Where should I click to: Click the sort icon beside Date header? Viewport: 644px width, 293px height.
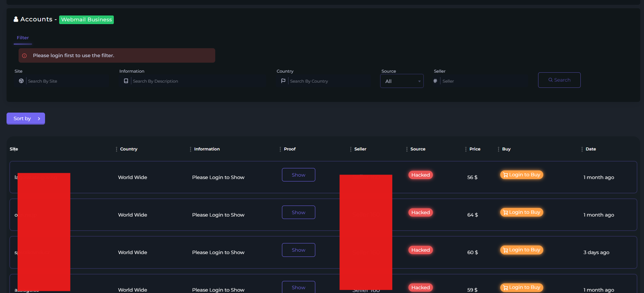(582, 149)
